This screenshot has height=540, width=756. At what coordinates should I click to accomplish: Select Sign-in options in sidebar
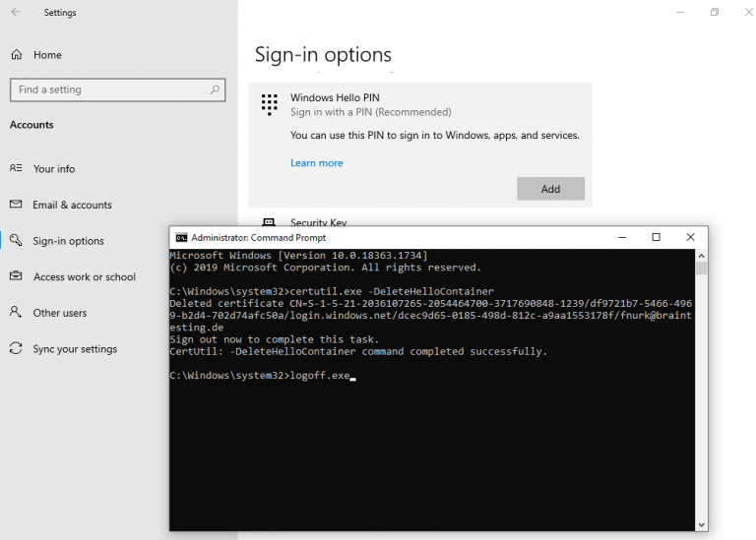(x=68, y=241)
